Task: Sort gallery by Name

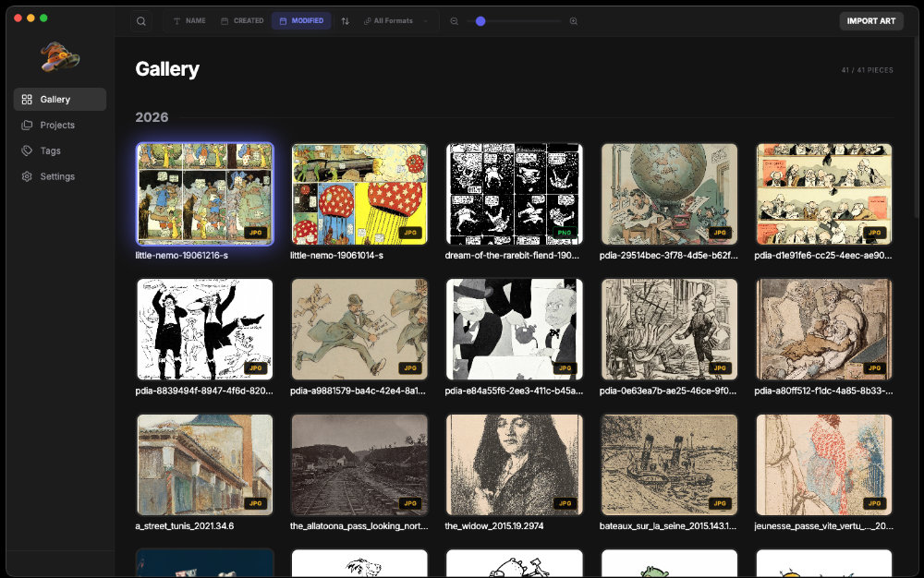Action: [x=189, y=21]
